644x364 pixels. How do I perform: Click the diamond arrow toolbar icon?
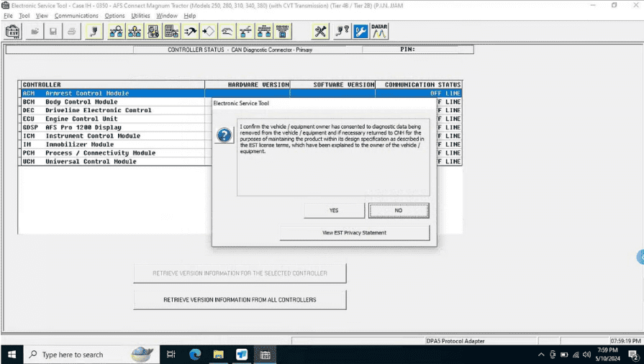[x=209, y=32]
